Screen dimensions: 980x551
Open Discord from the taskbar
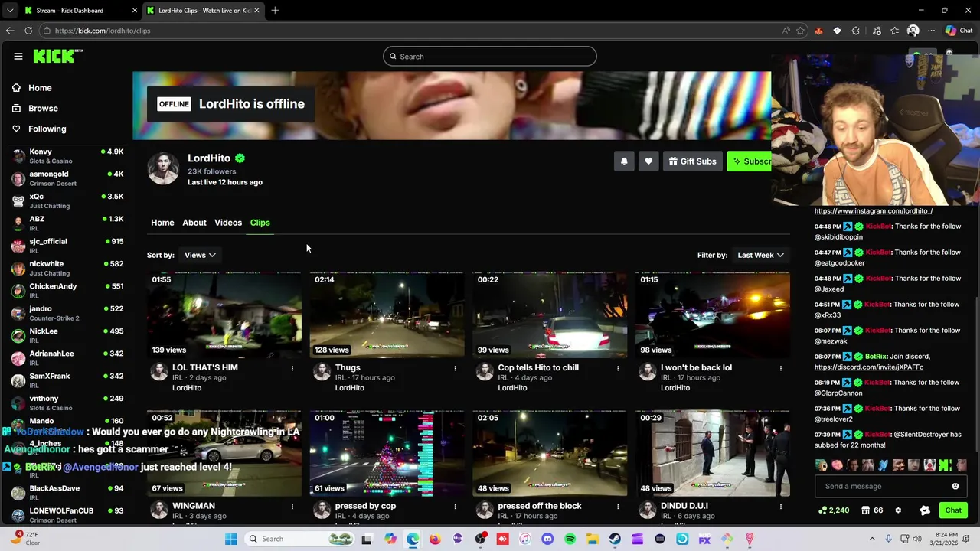point(547,539)
